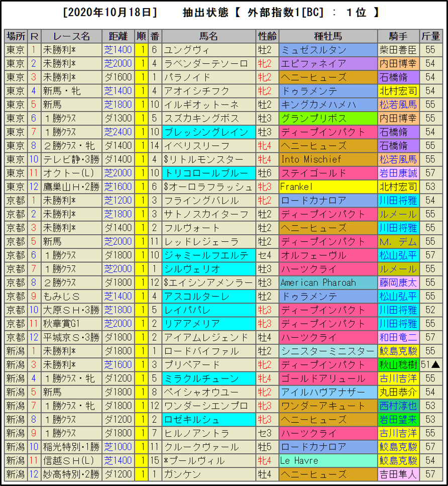Click the green 秋山稔樹 jockey cell
448x486 pixels.
[398, 365]
